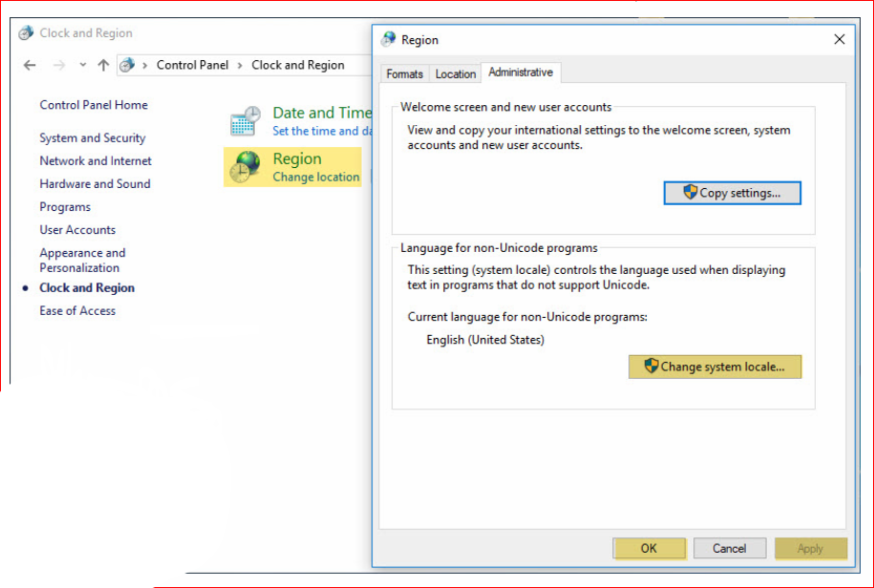
Task: Click the forward arrow navigation button
Action: pyautogui.click(x=58, y=65)
